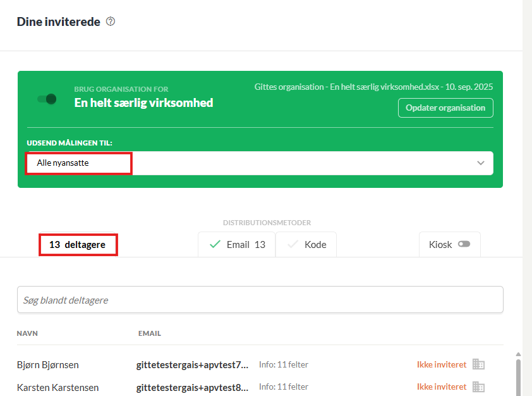Focus the Søg blandt deltagere search field

pyautogui.click(x=260, y=300)
